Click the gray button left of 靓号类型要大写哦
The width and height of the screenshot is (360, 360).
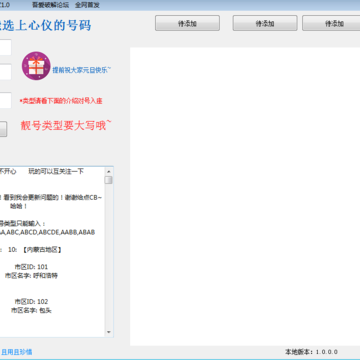[3, 129]
